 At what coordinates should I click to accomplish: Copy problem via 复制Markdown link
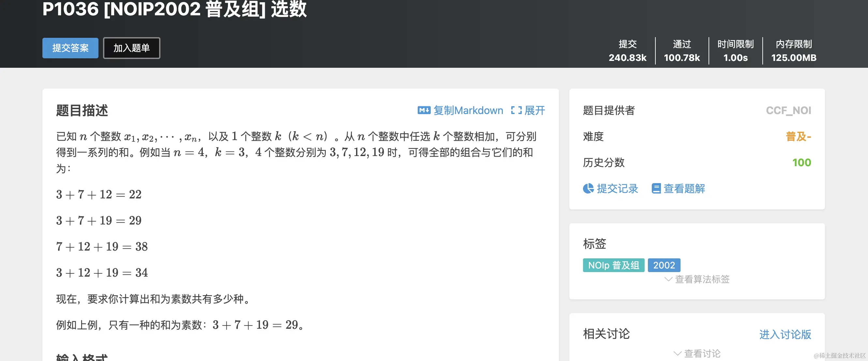point(468,110)
